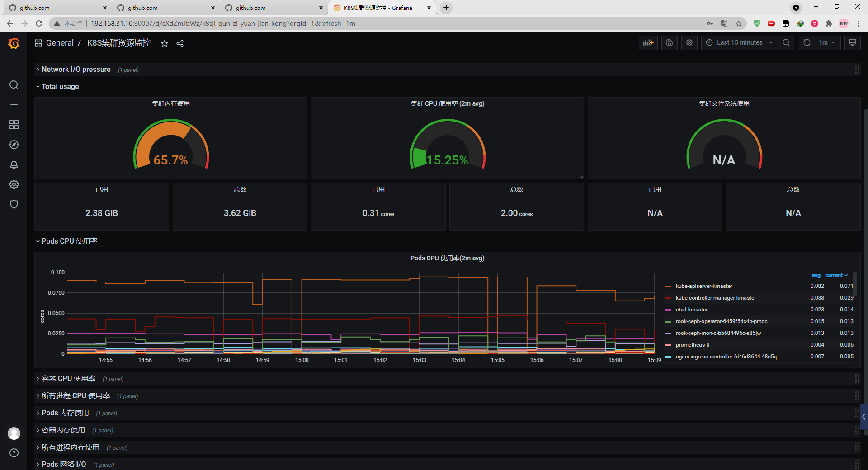Open the search dashboards icon in sidebar
The image size is (868, 470).
[14, 85]
